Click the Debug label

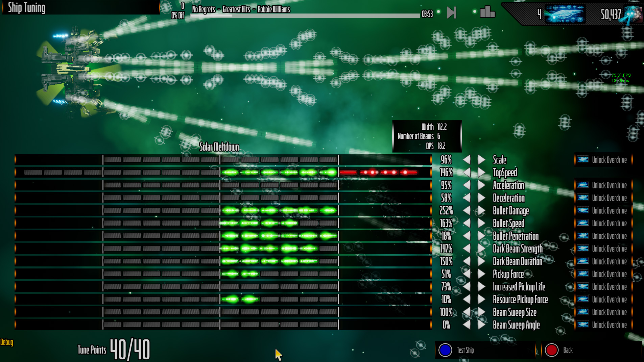7,342
